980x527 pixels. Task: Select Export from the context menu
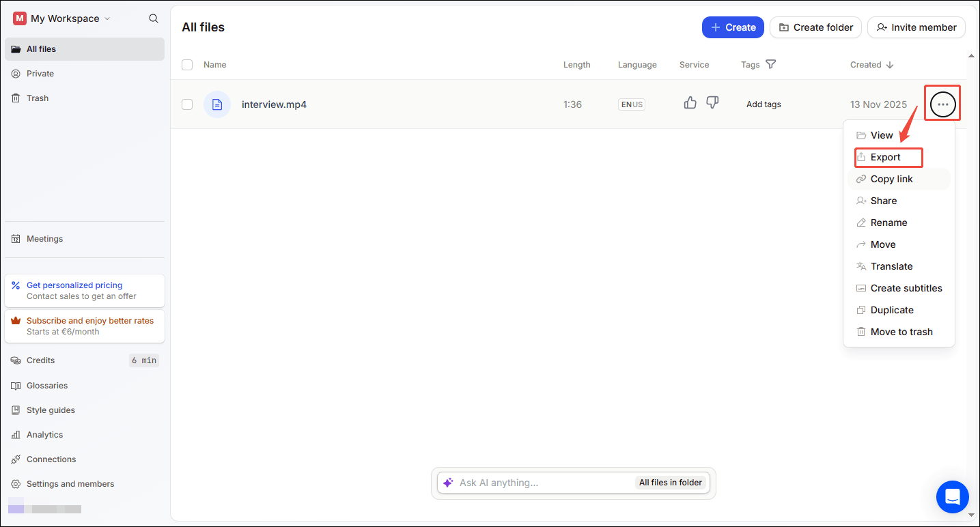coord(886,157)
